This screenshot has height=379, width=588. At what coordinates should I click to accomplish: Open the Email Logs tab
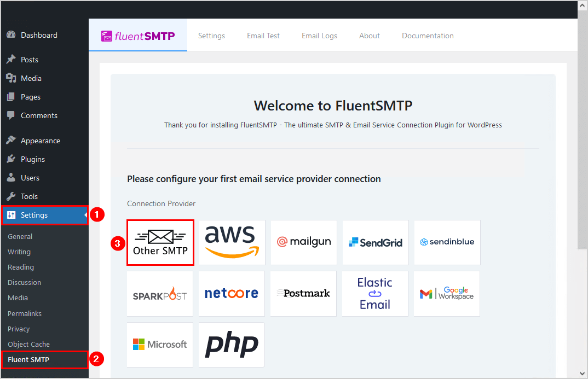coord(320,36)
